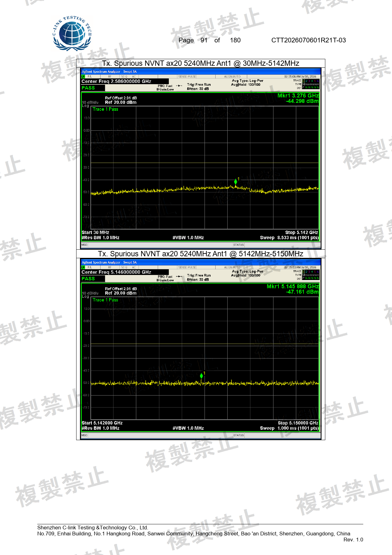Click 'Sweep 1.000 ms (1001 pts)' text

coord(289,428)
